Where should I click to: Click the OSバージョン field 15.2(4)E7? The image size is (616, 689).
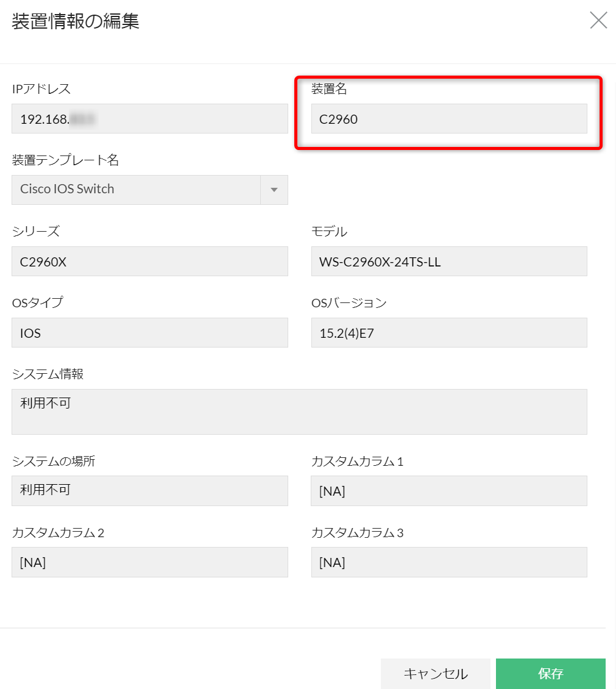click(x=448, y=333)
